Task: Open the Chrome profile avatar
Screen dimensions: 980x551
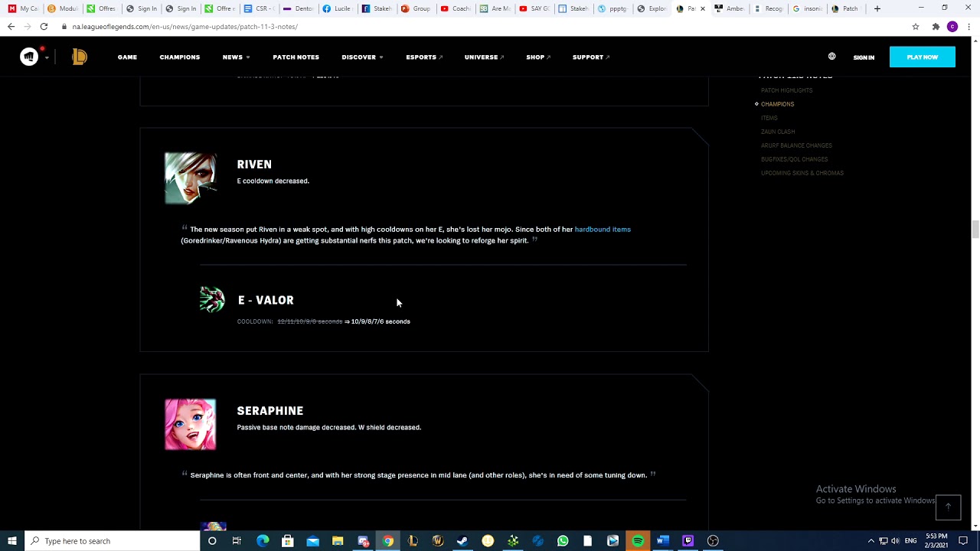Action: pos(952,27)
